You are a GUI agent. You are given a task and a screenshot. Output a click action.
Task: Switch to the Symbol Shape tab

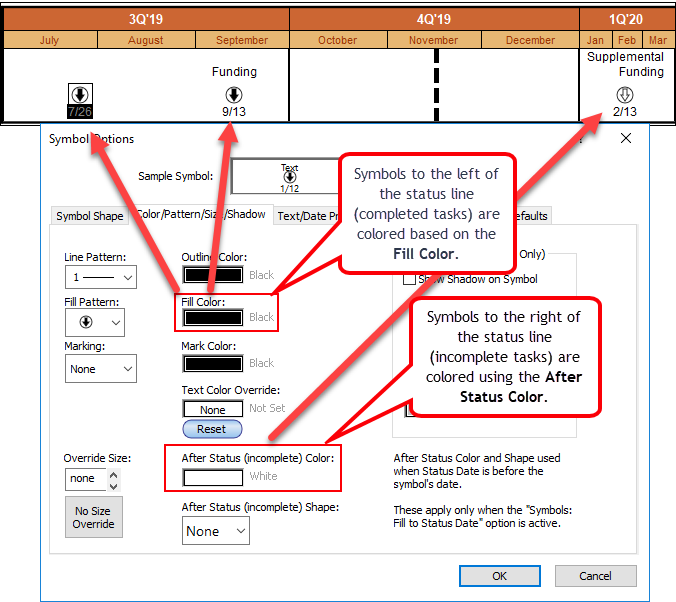pyautogui.click(x=89, y=215)
